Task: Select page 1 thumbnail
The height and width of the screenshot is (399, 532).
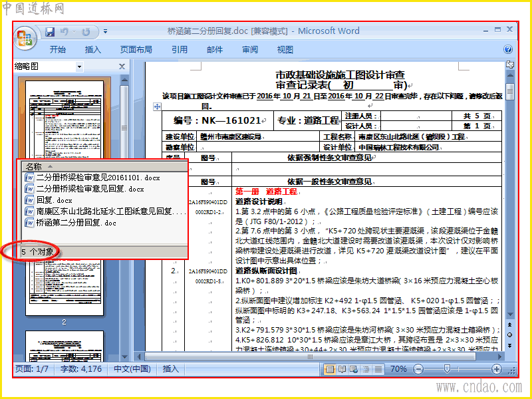Action: [x=65, y=119]
